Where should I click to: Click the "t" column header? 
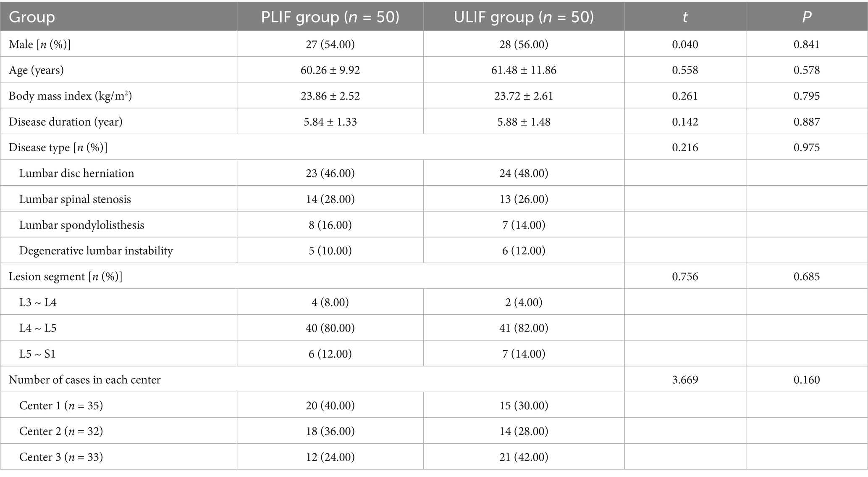tap(685, 17)
